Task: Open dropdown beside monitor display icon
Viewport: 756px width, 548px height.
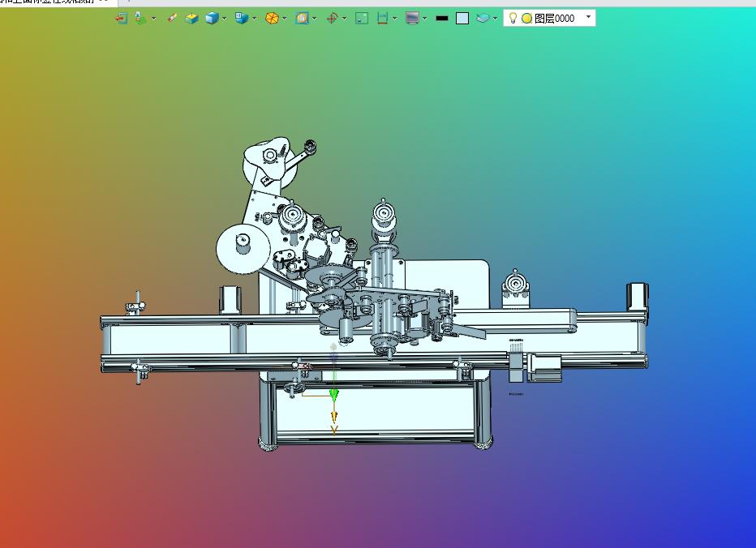Action: tap(425, 19)
